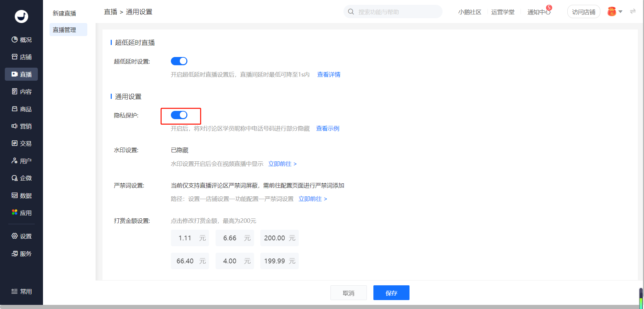
Task: Select 直播管理 submenu item
Action: (x=68, y=30)
